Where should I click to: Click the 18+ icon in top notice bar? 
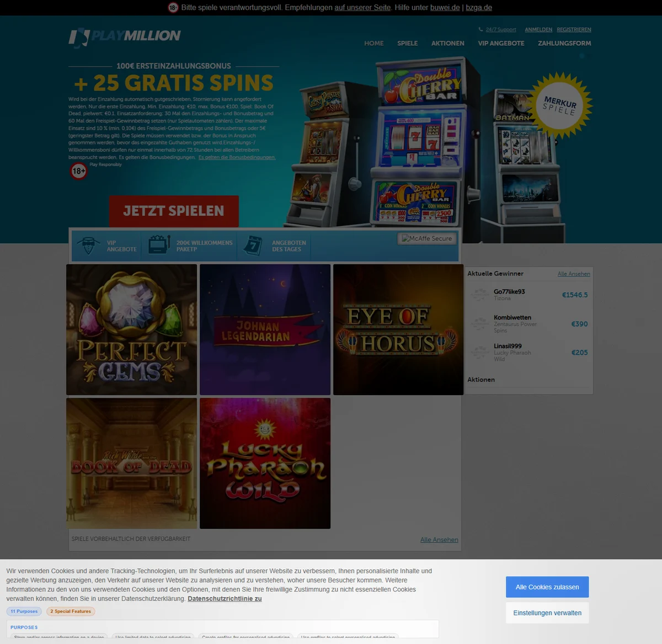click(x=173, y=8)
